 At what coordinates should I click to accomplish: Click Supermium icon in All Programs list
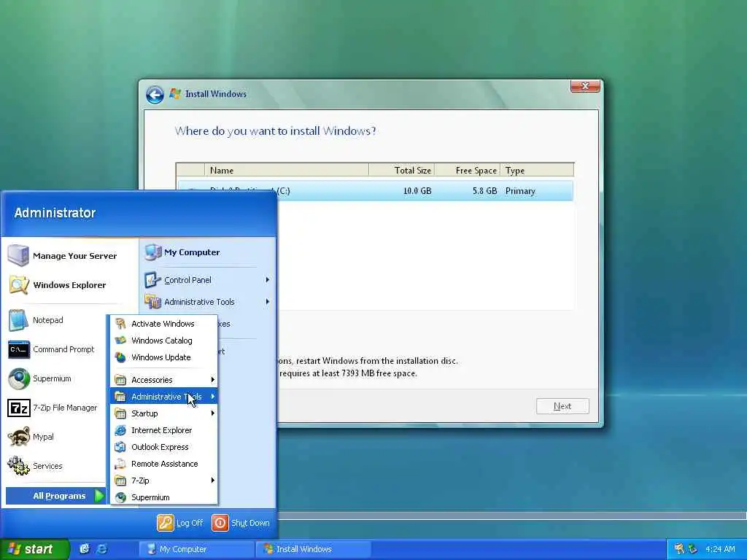(120, 497)
